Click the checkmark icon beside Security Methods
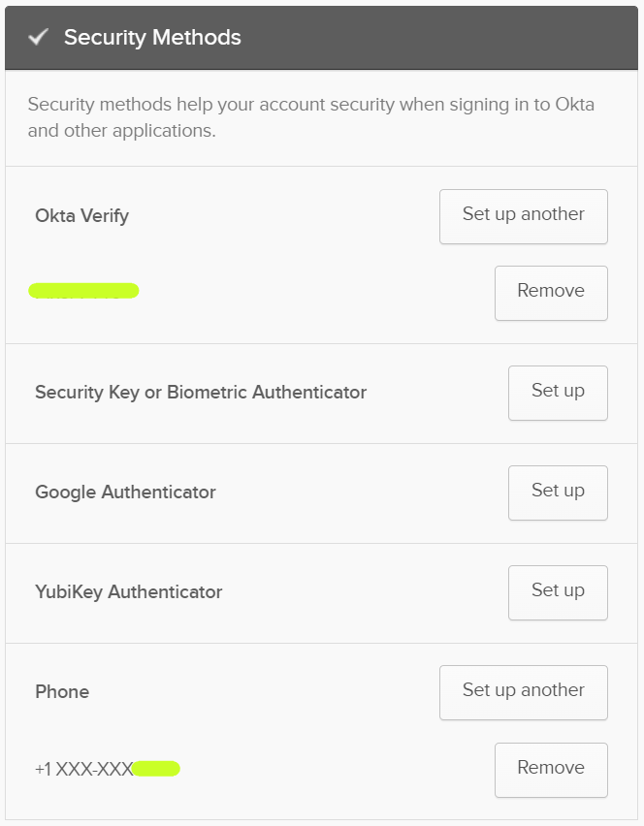Image resolution: width=644 pixels, height=826 pixels. [39, 37]
